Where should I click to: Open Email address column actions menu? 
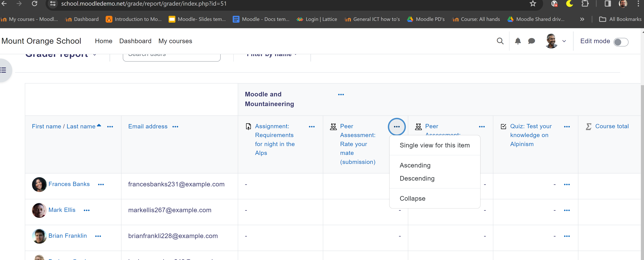pyautogui.click(x=175, y=127)
